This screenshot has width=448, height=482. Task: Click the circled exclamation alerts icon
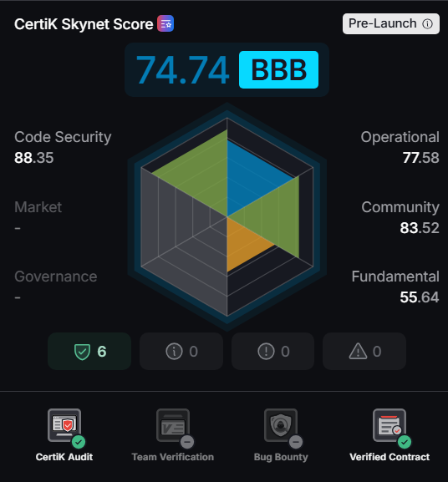coord(266,351)
